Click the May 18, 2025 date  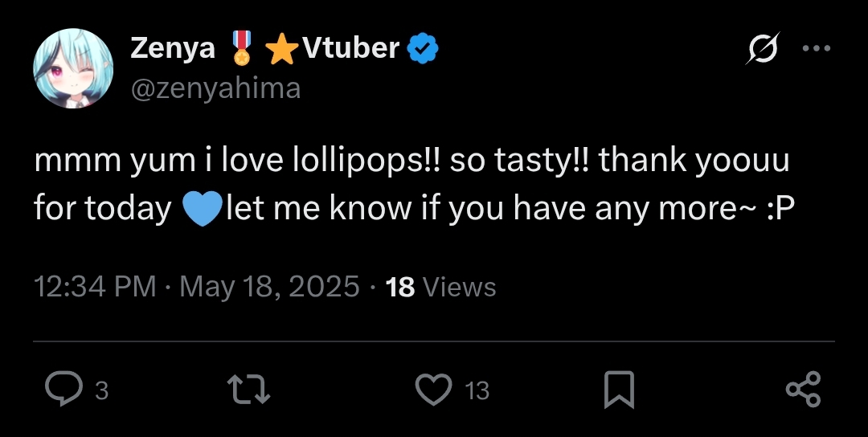[269, 287]
